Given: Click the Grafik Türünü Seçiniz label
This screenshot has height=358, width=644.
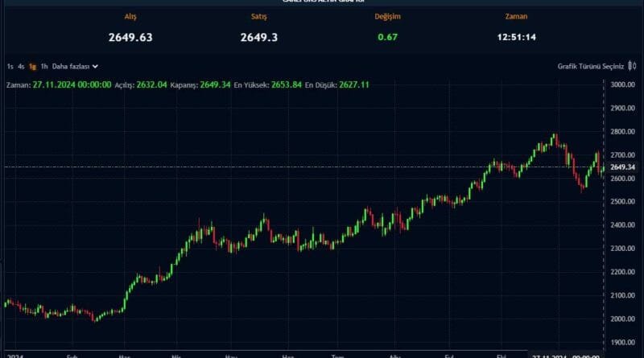Looking at the screenshot, I should coord(591,67).
